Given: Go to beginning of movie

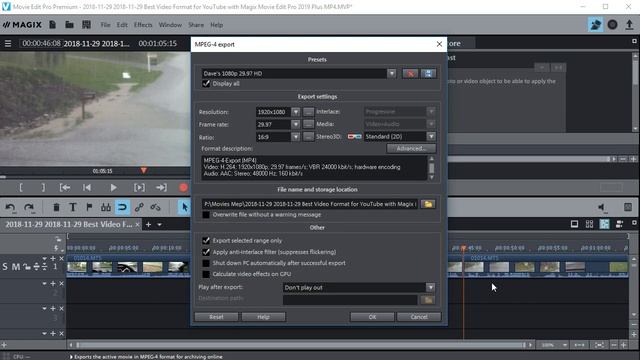Looking at the screenshot, I should 87,187.
